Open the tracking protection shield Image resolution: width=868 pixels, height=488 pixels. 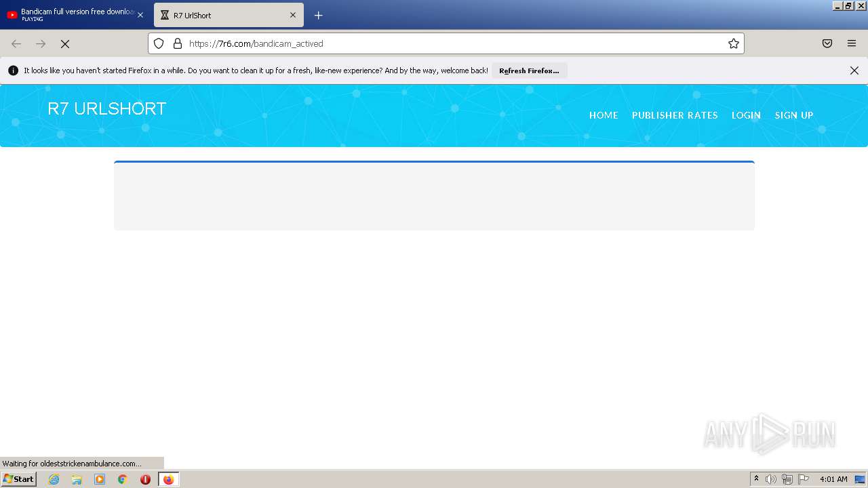(159, 43)
